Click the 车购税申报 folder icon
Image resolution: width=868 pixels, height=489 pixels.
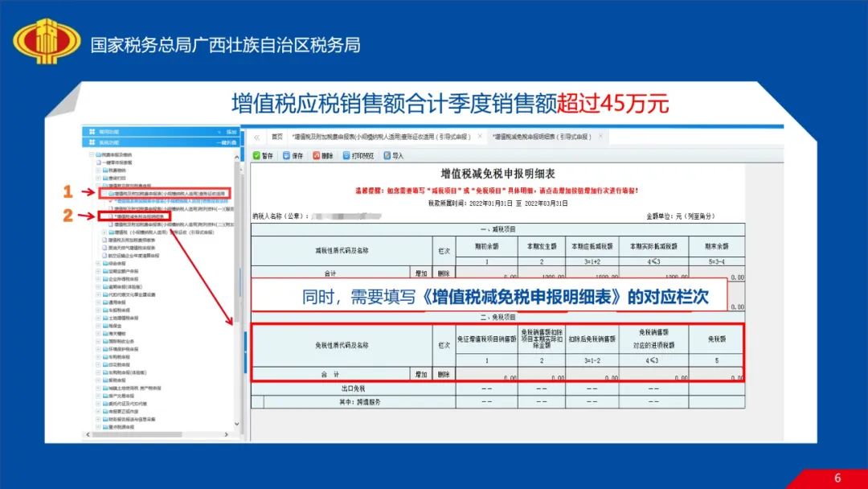coord(105,357)
